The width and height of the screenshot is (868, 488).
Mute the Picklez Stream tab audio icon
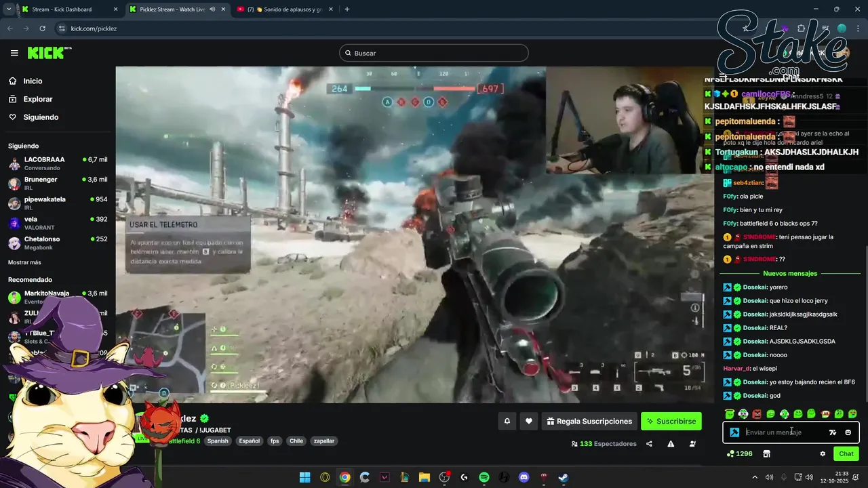tap(212, 9)
